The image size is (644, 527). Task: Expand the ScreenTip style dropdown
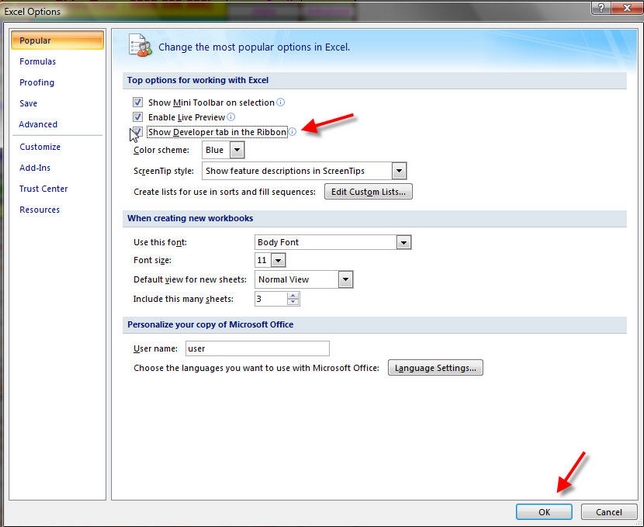(399, 171)
